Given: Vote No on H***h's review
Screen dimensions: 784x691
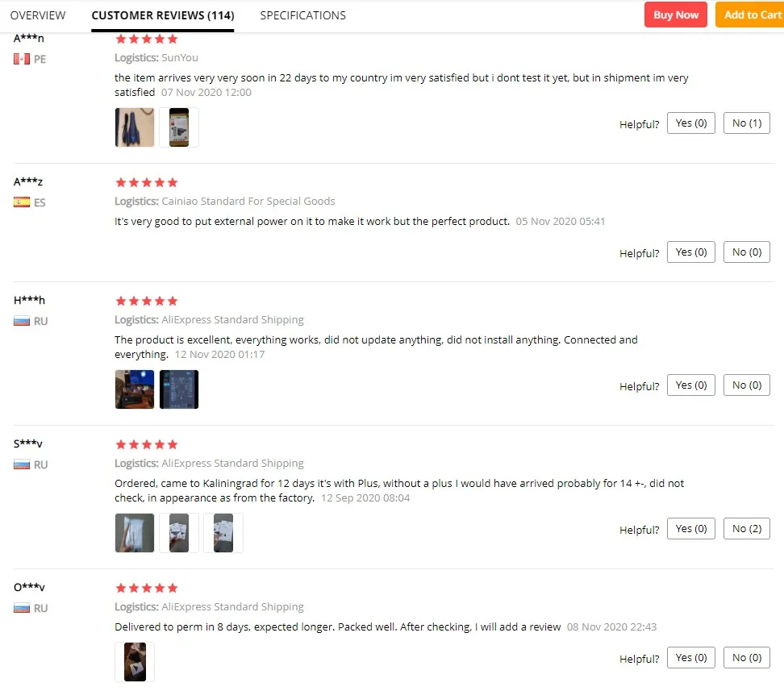Looking at the screenshot, I should [x=747, y=385].
